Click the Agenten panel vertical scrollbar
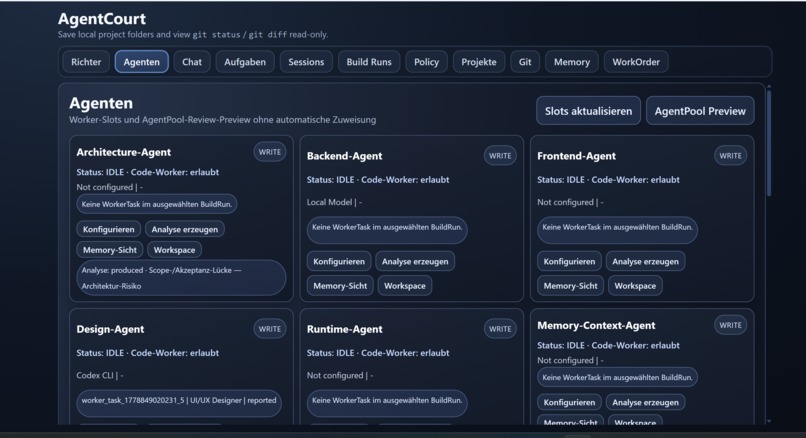 point(769,144)
